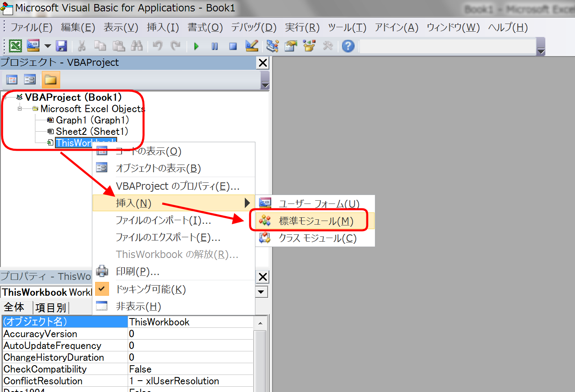Click View Code icon in project pane
Viewport: 575px width, 392px height.
pyautogui.click(x=12, y=80)
